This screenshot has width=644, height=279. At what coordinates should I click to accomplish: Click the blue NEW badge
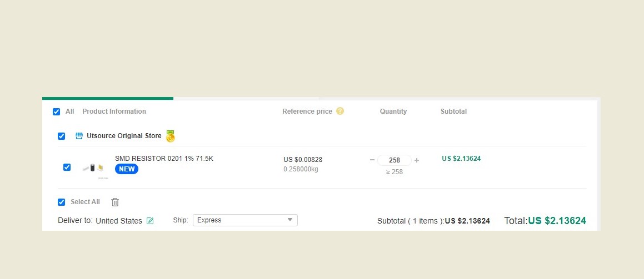[127, 169]
